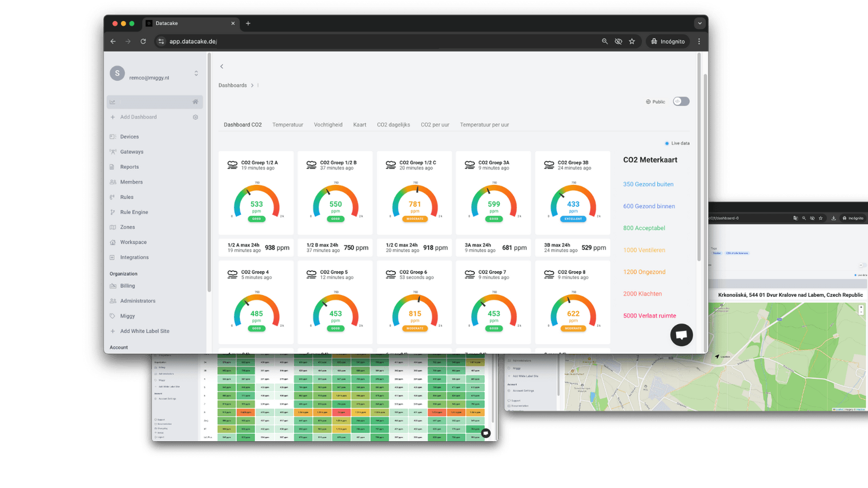
Task: Click the CO2 Groep 1/2 C gauge showing 781
Action: click(415, 202)
